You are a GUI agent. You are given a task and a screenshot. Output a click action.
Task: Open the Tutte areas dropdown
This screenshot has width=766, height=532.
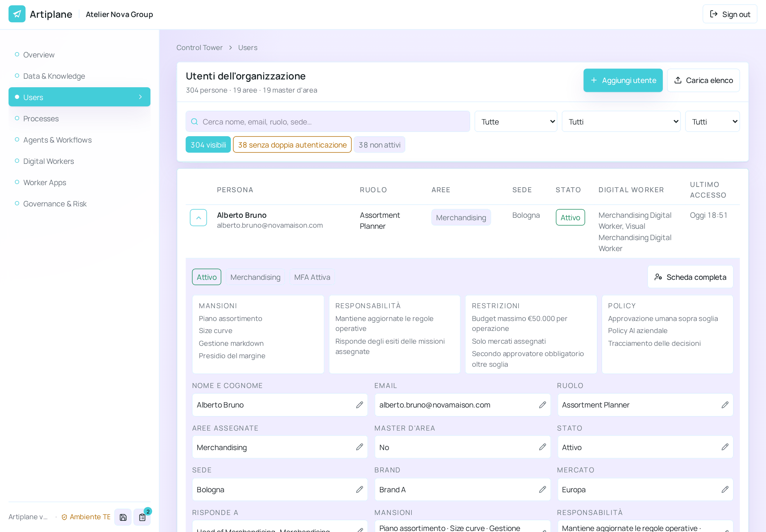[x=516, y=122]
